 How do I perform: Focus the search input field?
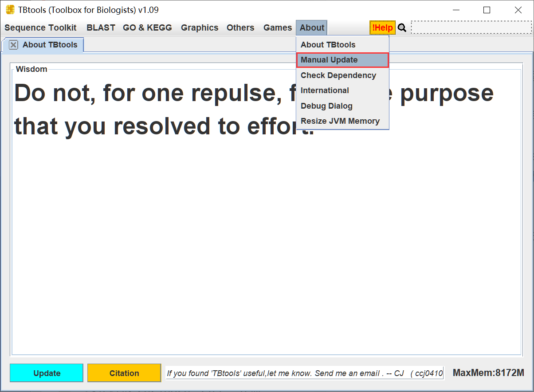[x=471, y=27]
